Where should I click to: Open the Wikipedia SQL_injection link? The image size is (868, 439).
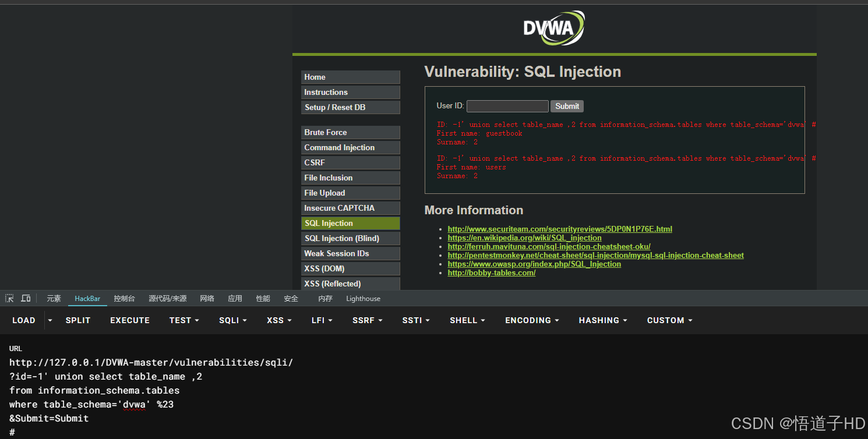pyautogui.click(x=524, y=238)
